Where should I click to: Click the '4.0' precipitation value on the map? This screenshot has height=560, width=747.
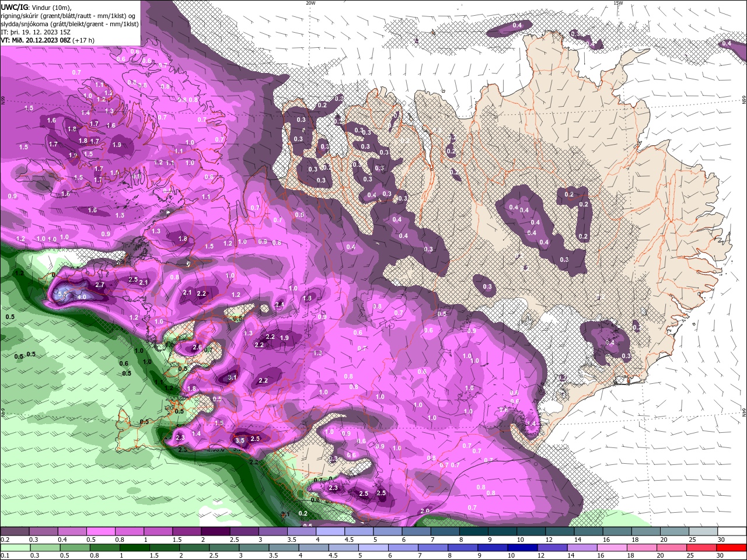click(x=82, y=297)
